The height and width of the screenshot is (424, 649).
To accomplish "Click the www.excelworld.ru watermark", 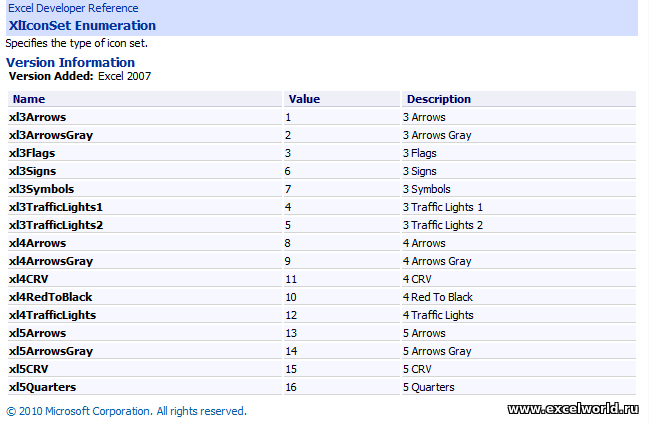I will click(x=573, y=409).
